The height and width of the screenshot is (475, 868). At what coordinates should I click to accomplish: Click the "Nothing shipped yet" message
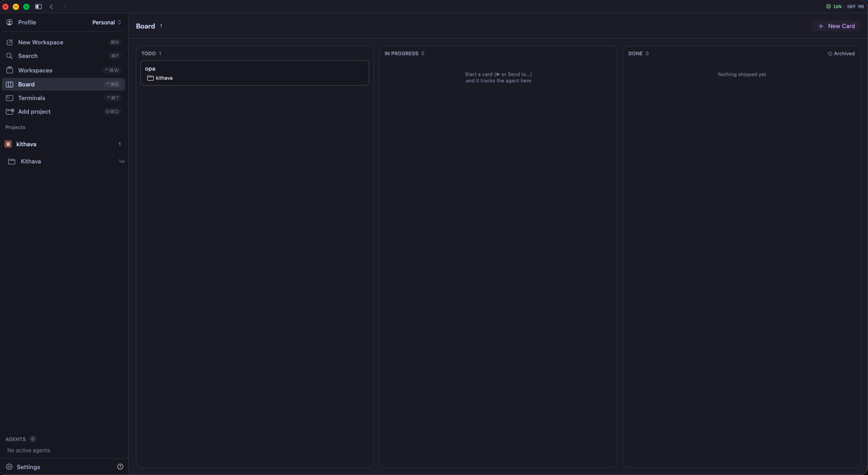pyautogui.click(x=742, y=74)
